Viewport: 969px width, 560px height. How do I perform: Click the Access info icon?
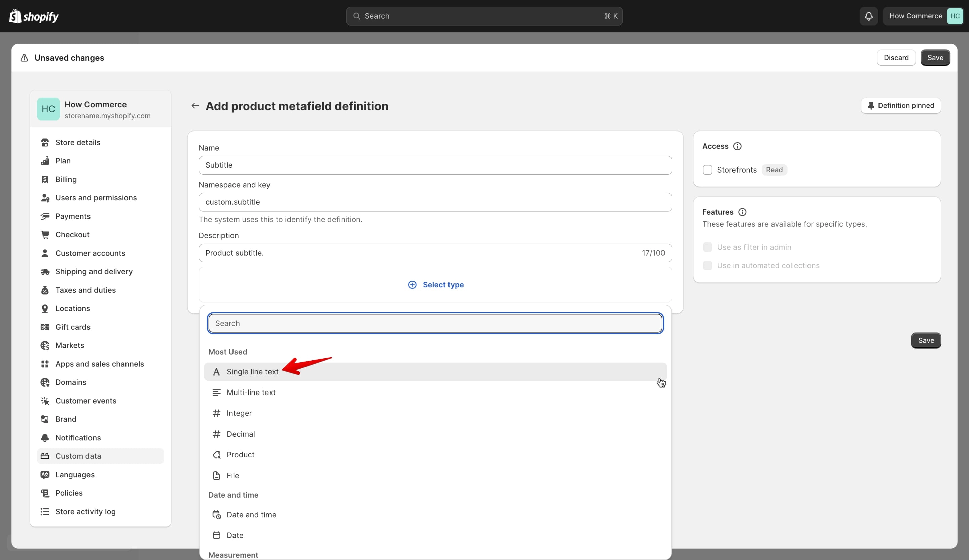(737, 146)
